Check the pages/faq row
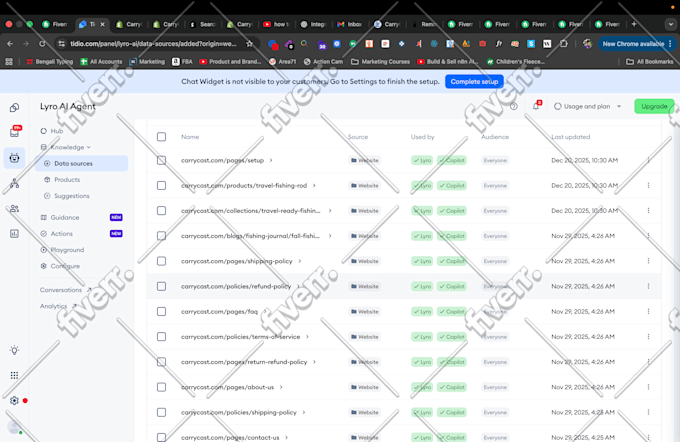The image size is (680, 442). [161, 311]
